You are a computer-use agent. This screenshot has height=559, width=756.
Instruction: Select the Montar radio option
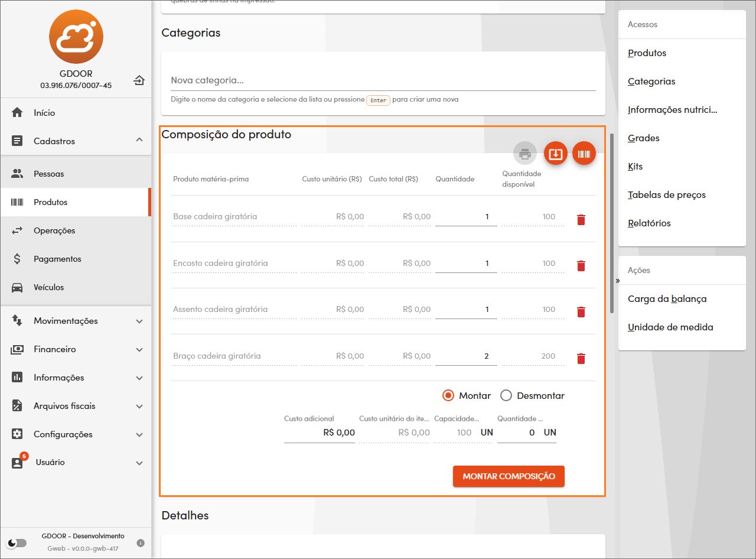(x=448, y=396)
